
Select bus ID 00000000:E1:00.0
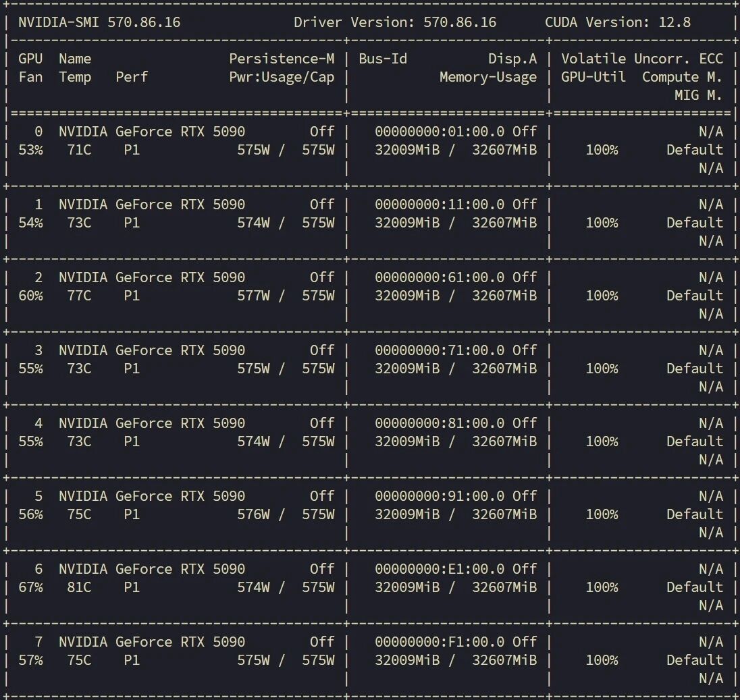pyautogui.click(x=440, y=569)
